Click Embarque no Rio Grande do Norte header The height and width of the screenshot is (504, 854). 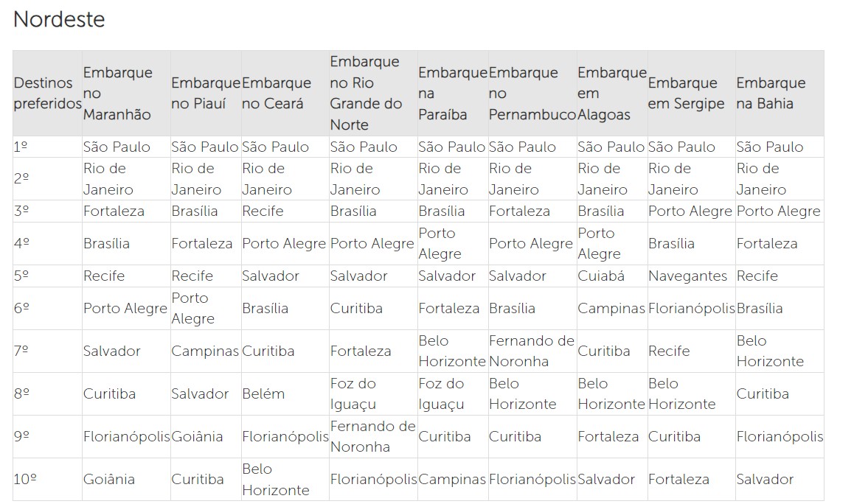(374, 93)
